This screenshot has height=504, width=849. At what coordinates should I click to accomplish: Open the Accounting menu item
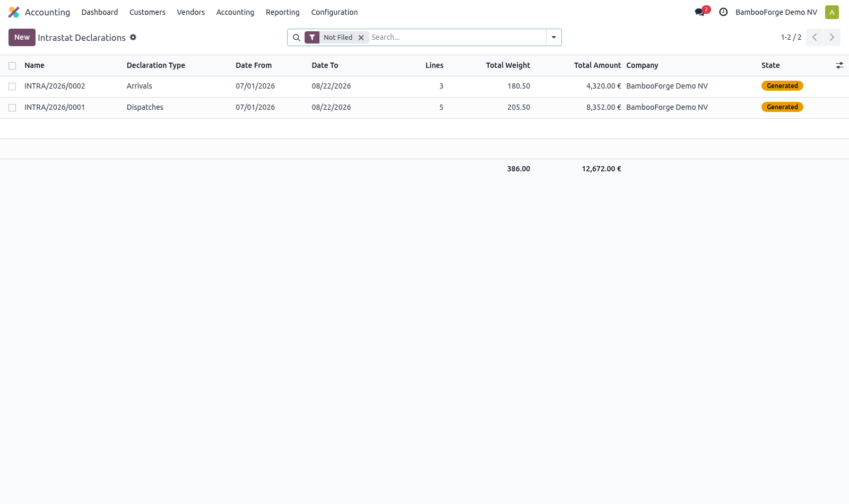point(235,12)
